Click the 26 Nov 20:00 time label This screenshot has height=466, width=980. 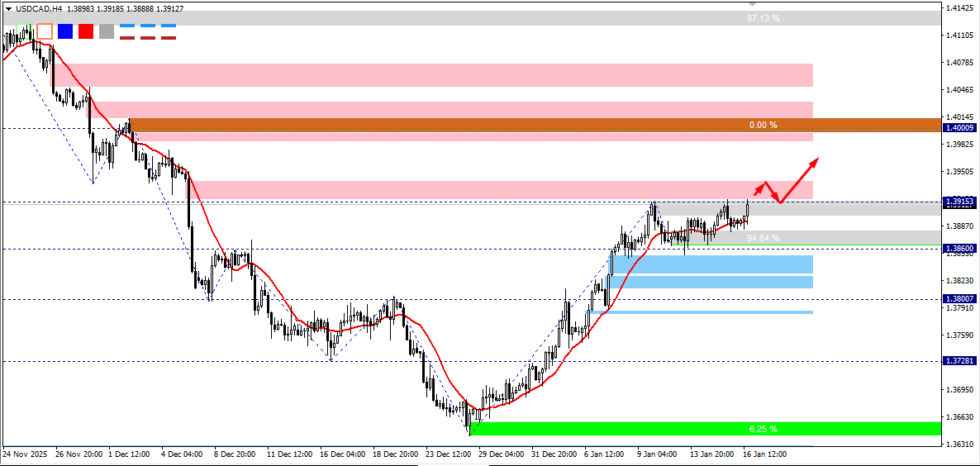pyautogui.click(x=77, y=454)
